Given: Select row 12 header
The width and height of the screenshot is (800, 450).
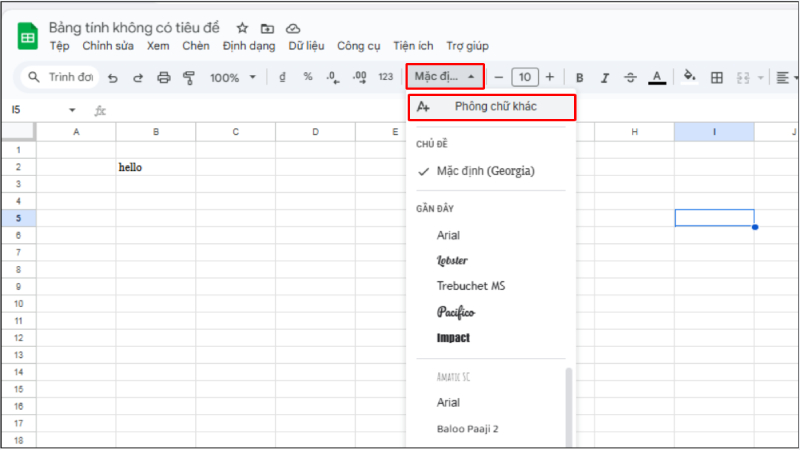Looking at the screenshot, I should (18, 338).
